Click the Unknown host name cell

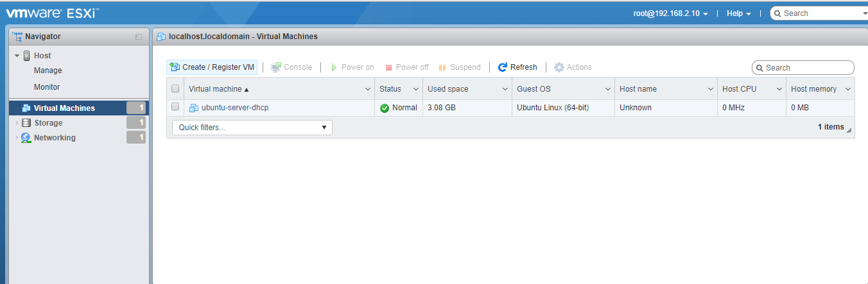[666, 108]
